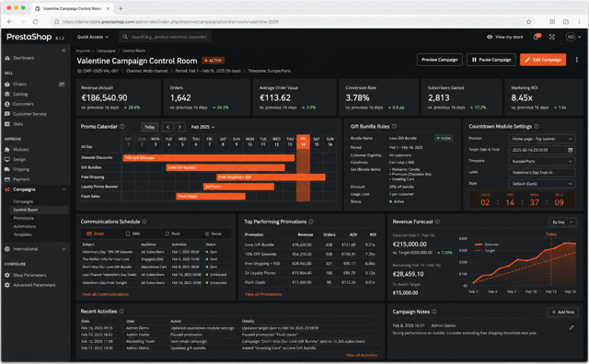Image resolution: width=589 pixels, height=364 pixels.
Task: Click the Preview Campaign button
Action: (440, 60)
